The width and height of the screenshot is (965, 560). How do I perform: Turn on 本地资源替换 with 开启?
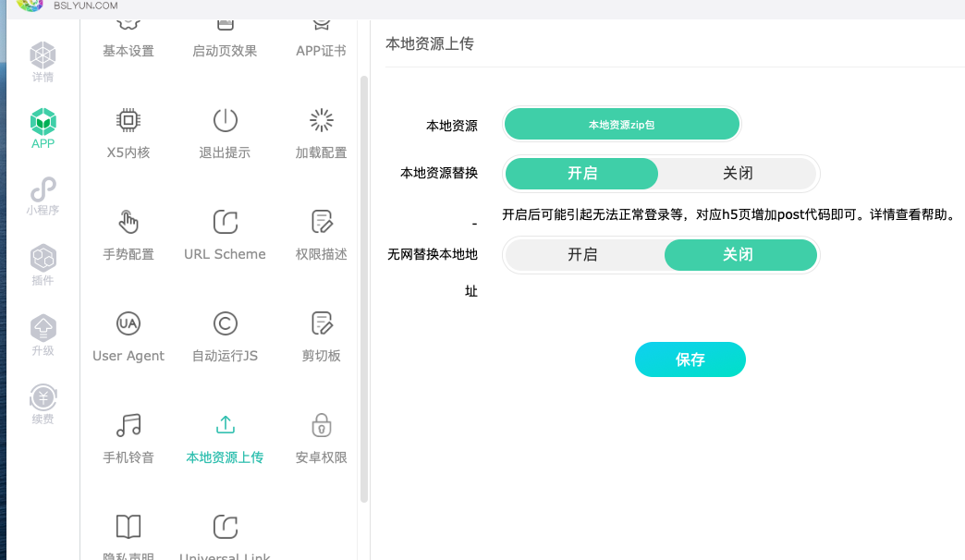point(582,174)
